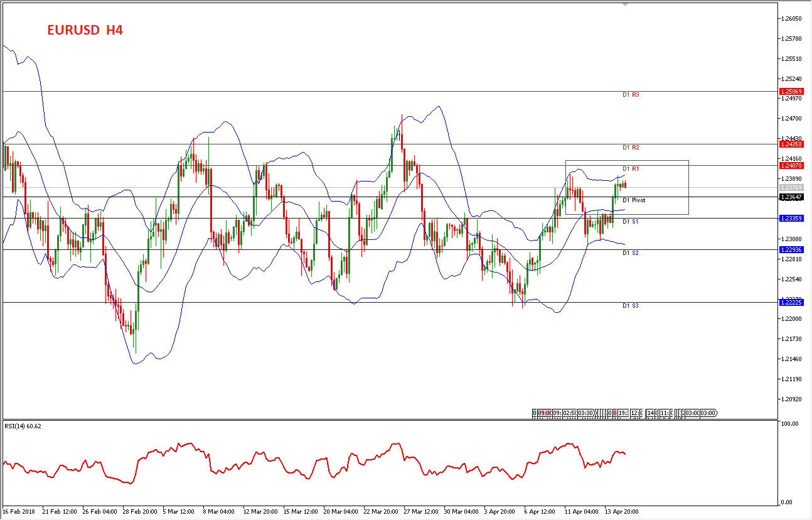812x520 pixels.
Task: Click the pink 09:00 news event marker
Action: pyautogui.click(x=544, y=413)
